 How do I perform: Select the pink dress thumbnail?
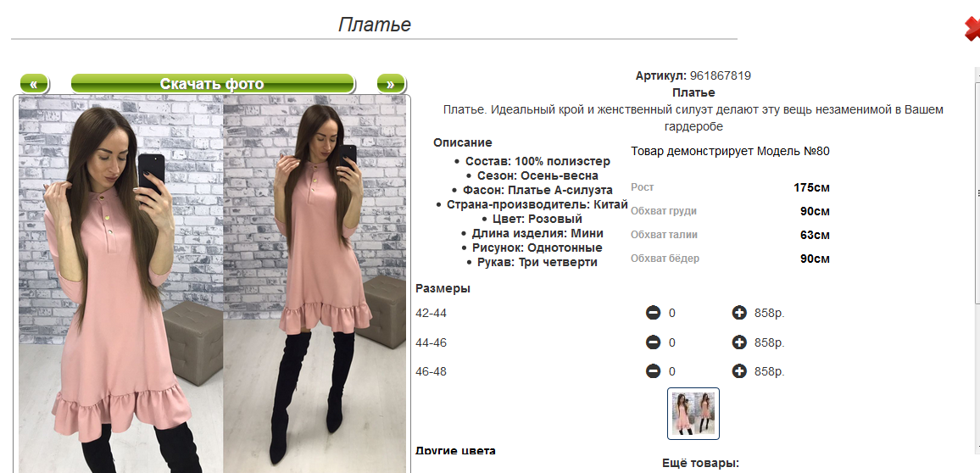(693, 414)
